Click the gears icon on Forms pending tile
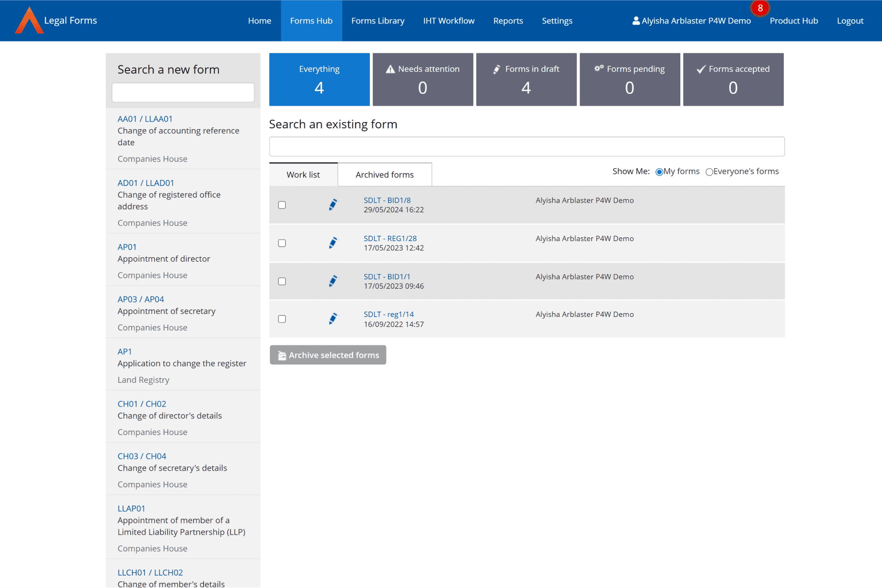Image resolution: width=882 pixels, height=588 pixels. pyautogui.click(x=599, y=68)
